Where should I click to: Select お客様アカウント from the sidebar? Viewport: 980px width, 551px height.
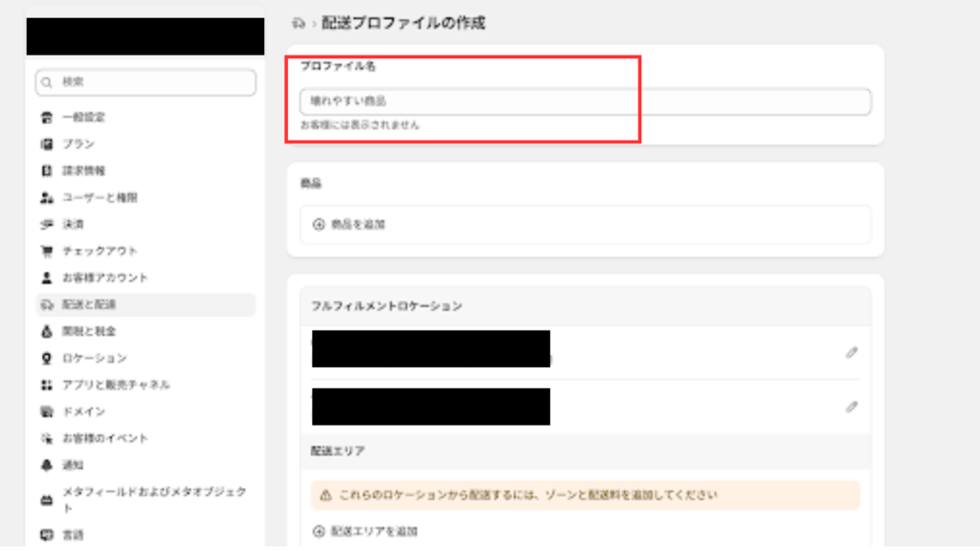104,277
